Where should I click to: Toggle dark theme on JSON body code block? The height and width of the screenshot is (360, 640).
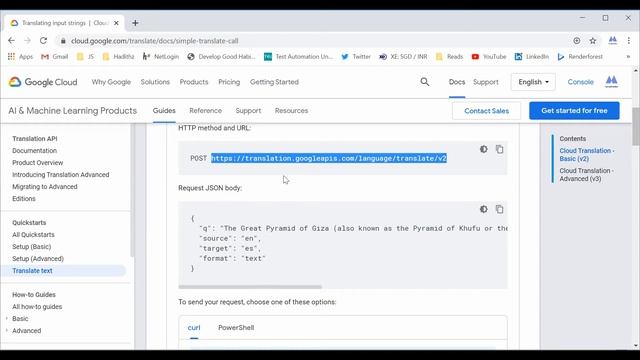(x=484, y=209)
